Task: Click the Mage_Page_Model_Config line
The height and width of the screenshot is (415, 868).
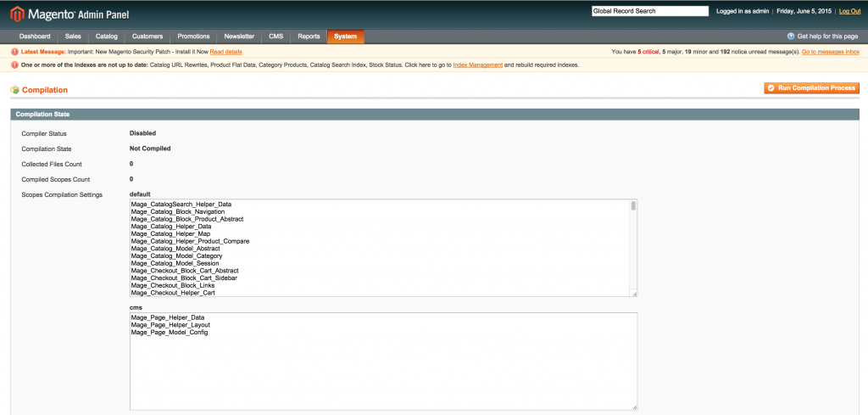Action: 170,333
